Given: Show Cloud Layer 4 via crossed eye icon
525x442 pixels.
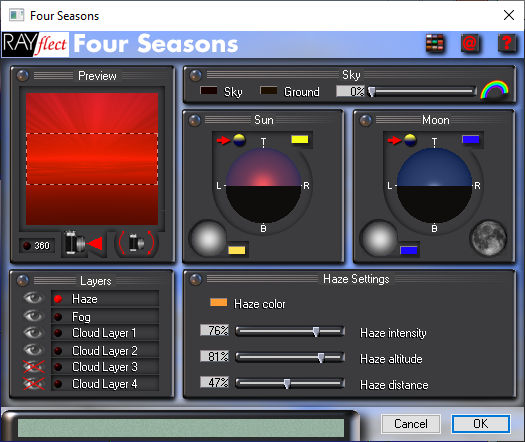Looking at the screenshot, I should [33, 384].
